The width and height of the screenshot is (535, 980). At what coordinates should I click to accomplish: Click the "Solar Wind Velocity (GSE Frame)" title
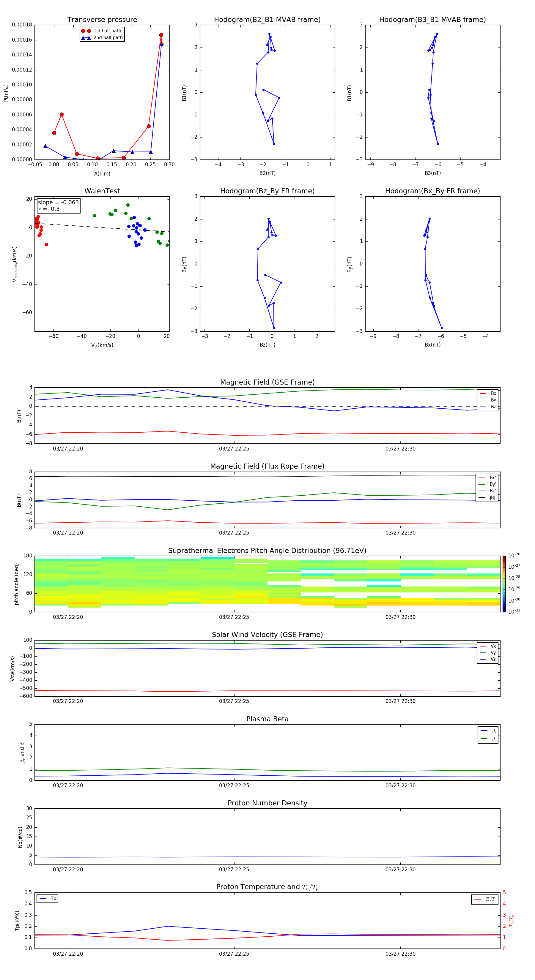click(267, 635)
